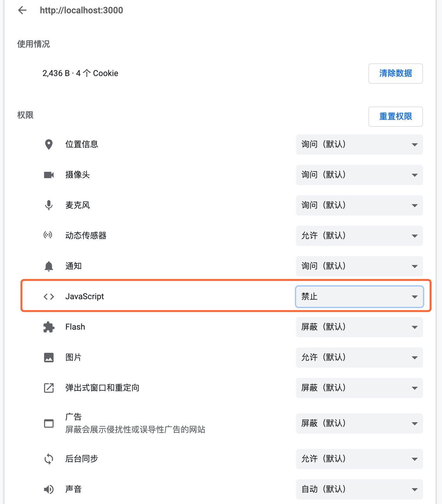This screenshot has height=504, width=442.
Task: Click the motion sensors icon
Action: (48, 235)
